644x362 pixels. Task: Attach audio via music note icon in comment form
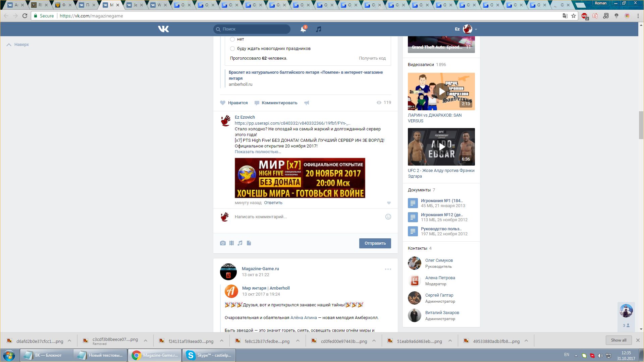pyautogui.click(x=240, y=243)
